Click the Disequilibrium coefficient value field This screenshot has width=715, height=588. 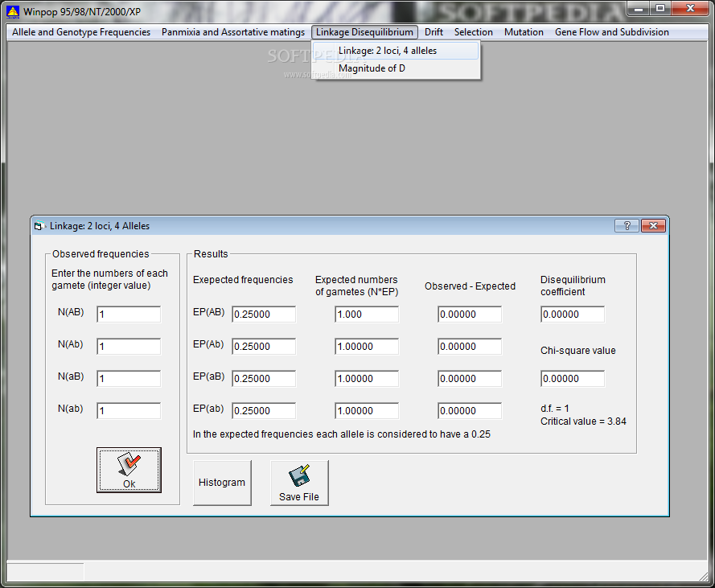[573, 315]
